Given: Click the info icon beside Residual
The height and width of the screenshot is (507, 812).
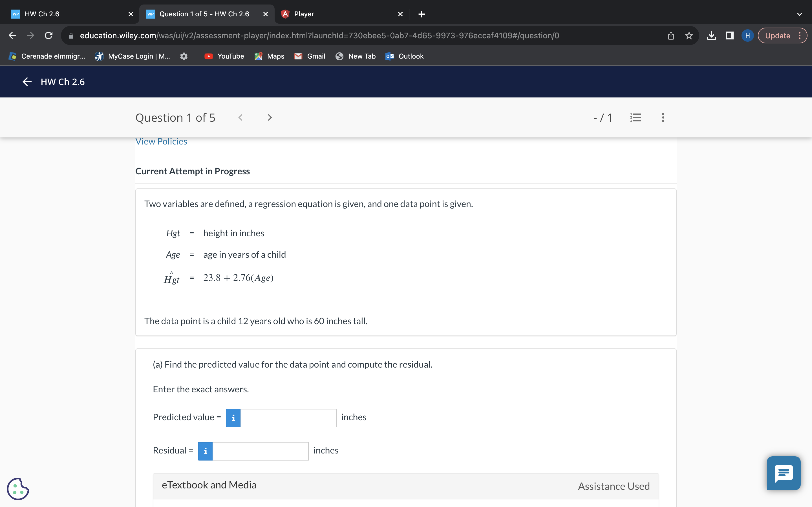Looking at the screenshot, I should pos(205,451).
